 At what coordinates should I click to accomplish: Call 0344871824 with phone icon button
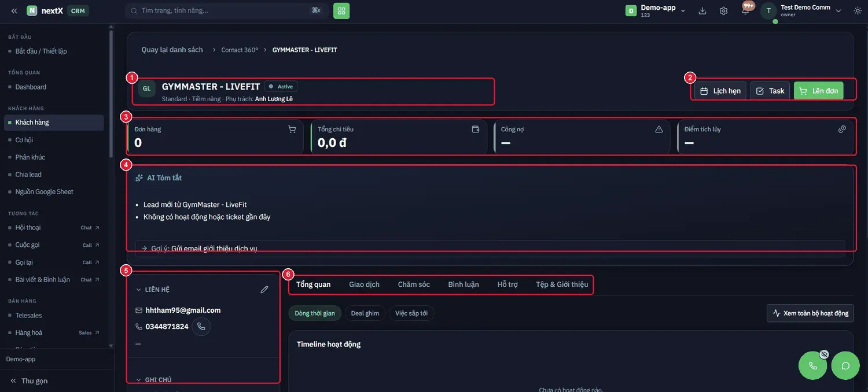coord(201,326)
